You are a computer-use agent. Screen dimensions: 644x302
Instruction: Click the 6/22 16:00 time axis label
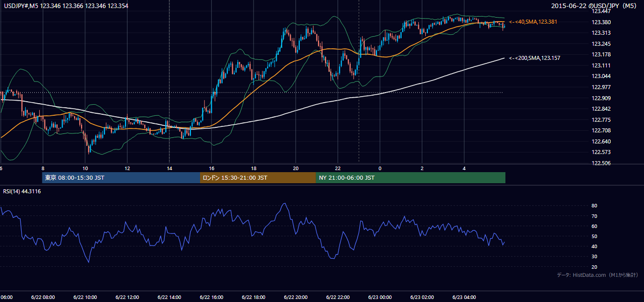tap(211, 297)
